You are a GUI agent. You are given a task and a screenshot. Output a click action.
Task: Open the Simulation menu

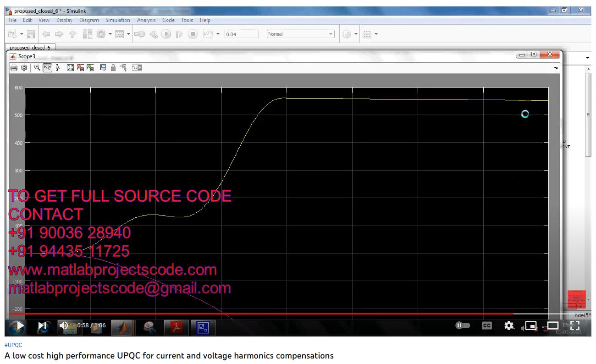(x=117, y=20)
